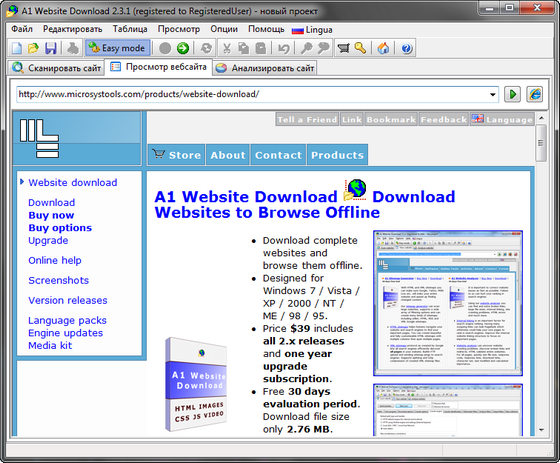
Task: Click the green play navigate button
Action: 512,94
